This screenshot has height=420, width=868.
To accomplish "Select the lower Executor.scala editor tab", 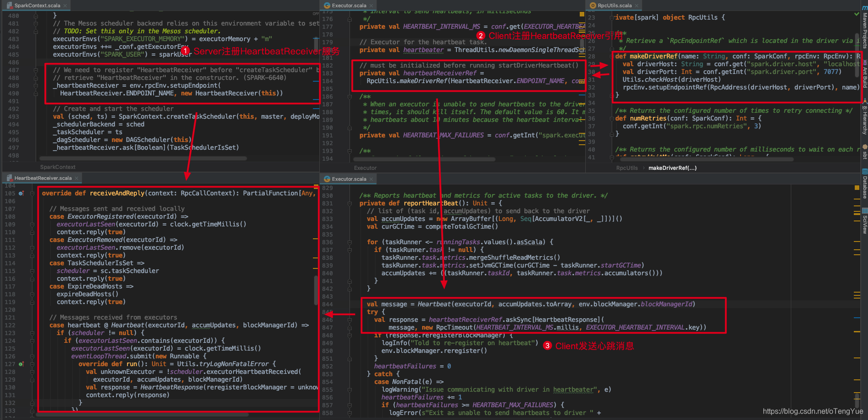I will 349,179.
